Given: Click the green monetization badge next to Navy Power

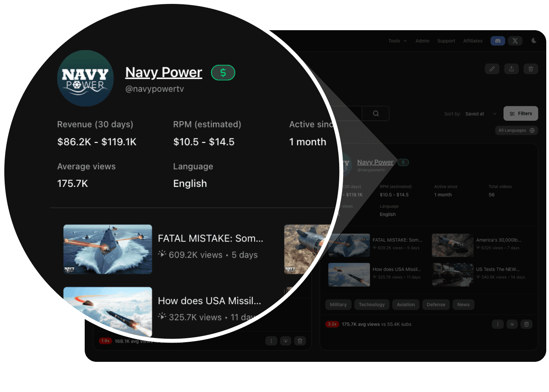Looking at the screenshot, I should tap(403, 162).
